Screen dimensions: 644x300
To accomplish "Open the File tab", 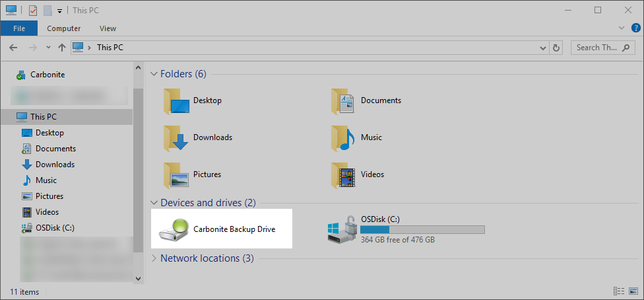I will [19, 28].
